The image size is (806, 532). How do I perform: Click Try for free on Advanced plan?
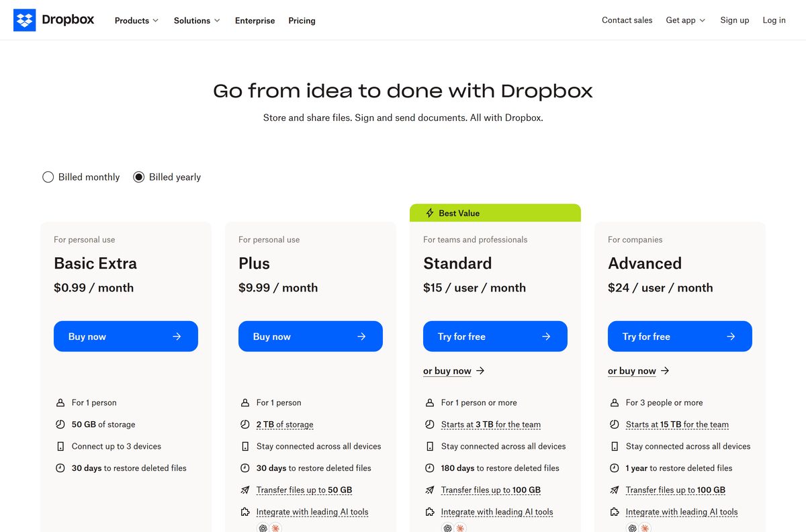pyautogui.click(x=680, y=337)
